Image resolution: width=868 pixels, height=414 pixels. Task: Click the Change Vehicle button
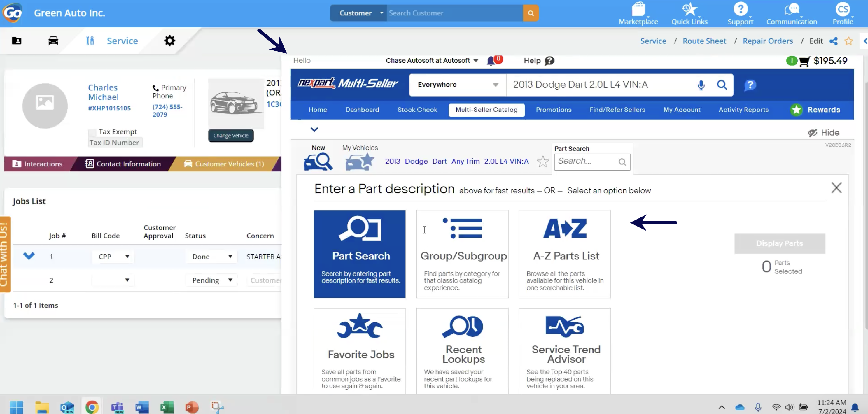point(231,135)
